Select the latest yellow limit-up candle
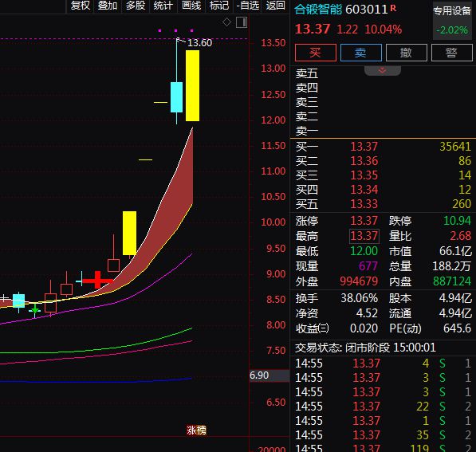The width and height of the screenshot is (476, 452). [192, 85]
